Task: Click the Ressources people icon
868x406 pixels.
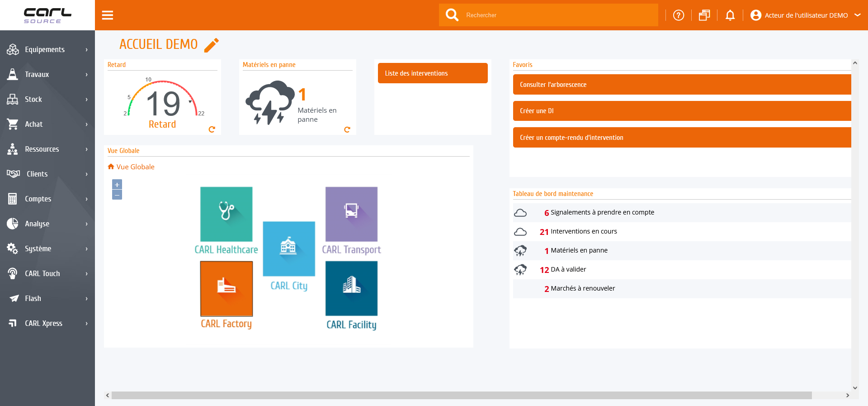Action: [x=13, y=149]
